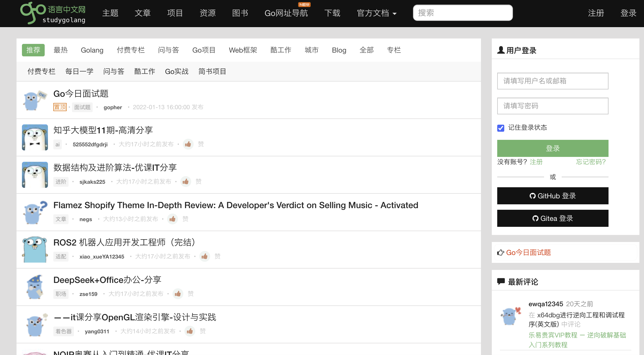Select the Web框架 category tab
644x355 pixels.
243,50
